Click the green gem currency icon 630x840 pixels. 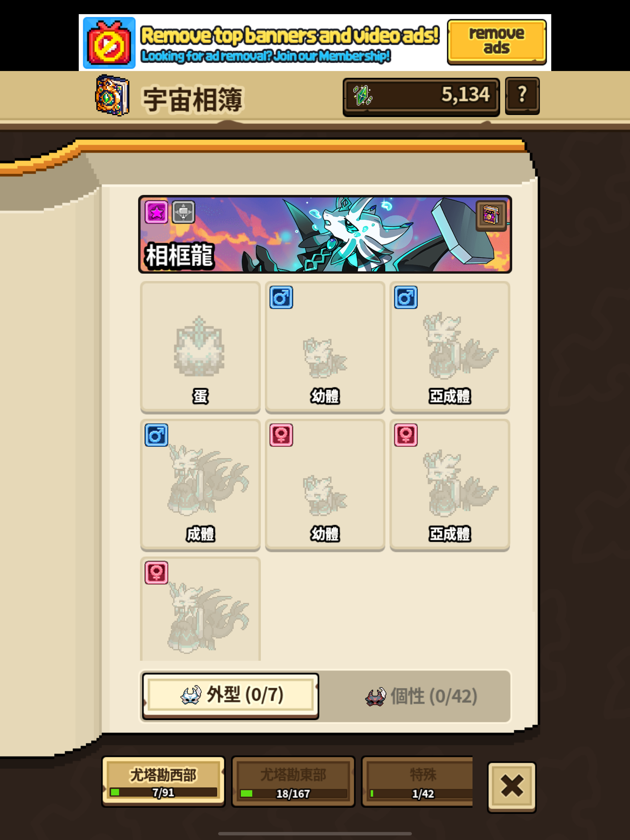point(362,95)
